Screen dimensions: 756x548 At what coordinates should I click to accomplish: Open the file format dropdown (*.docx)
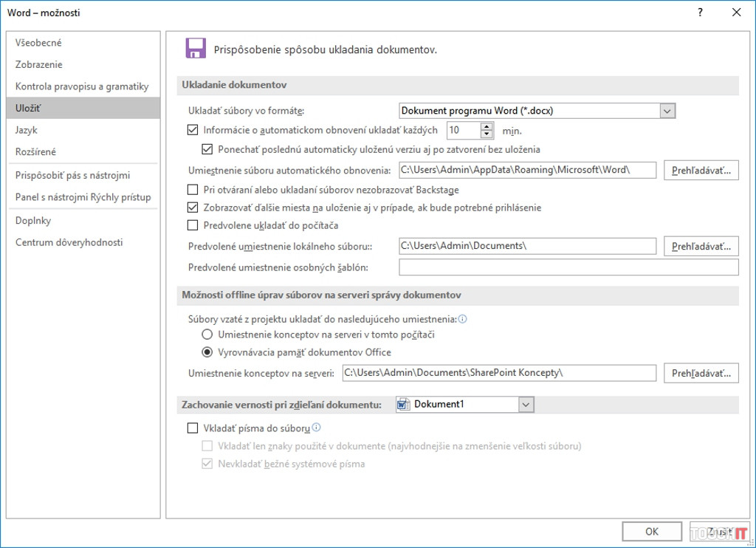point(667,111)
